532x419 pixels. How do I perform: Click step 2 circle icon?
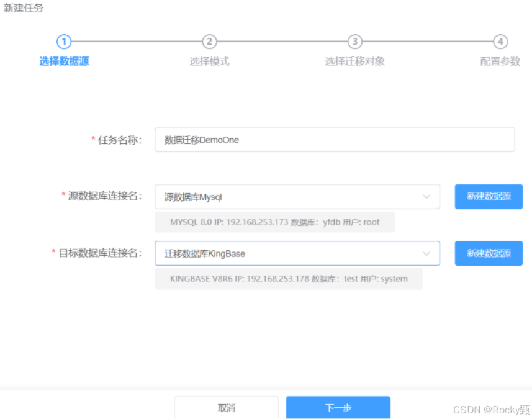point(209,42)
